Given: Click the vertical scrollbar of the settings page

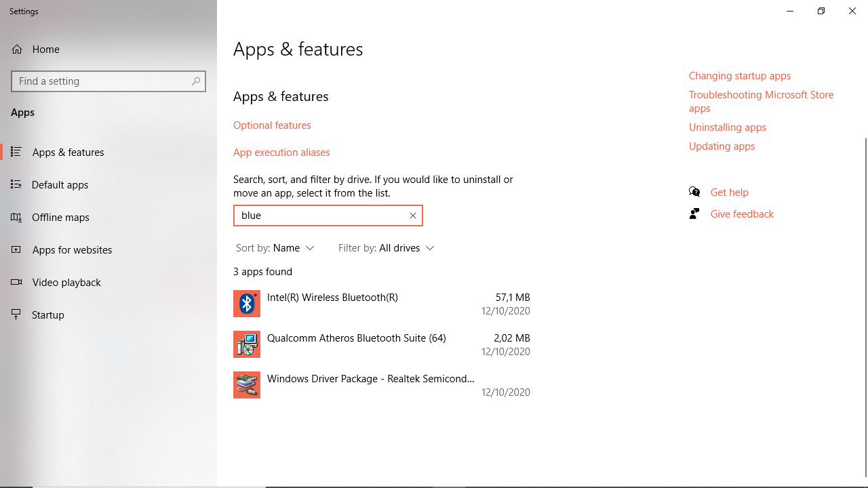Looking at the screenshot, I should (x=865, y=307).
